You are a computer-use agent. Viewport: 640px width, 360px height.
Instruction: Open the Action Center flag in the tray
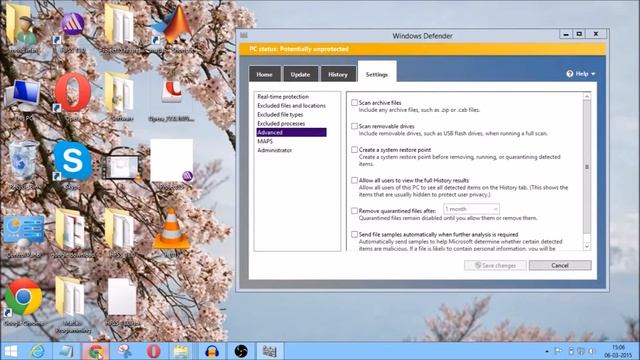coord(558,351)
